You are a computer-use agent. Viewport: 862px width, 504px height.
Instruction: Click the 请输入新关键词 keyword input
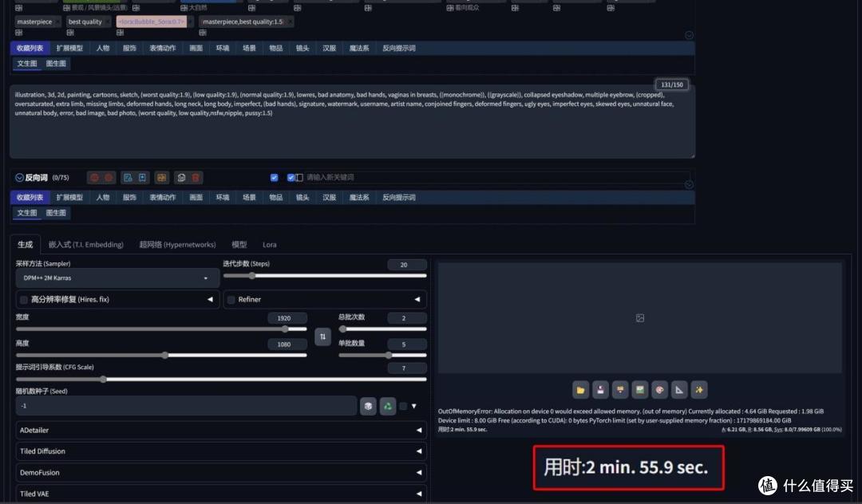(330, 177)
